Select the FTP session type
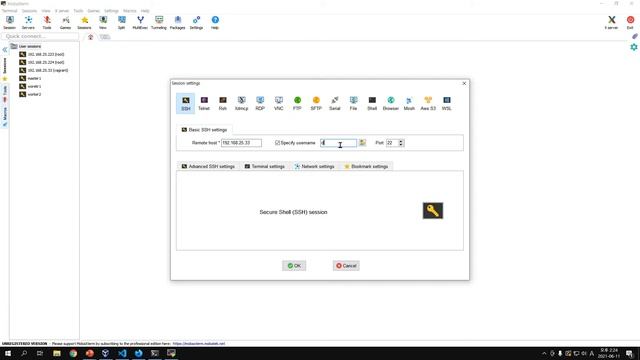 point(297,103)
